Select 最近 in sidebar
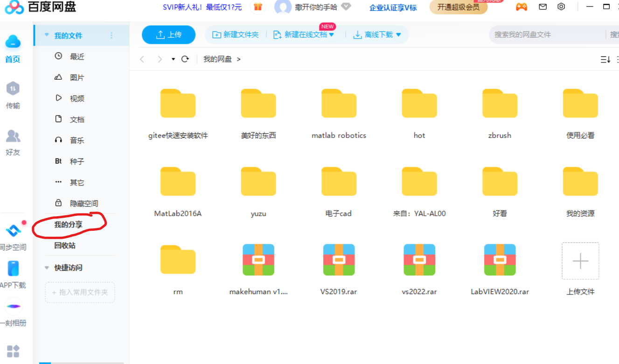The image size is (619, 364). [x=77, y=56]
